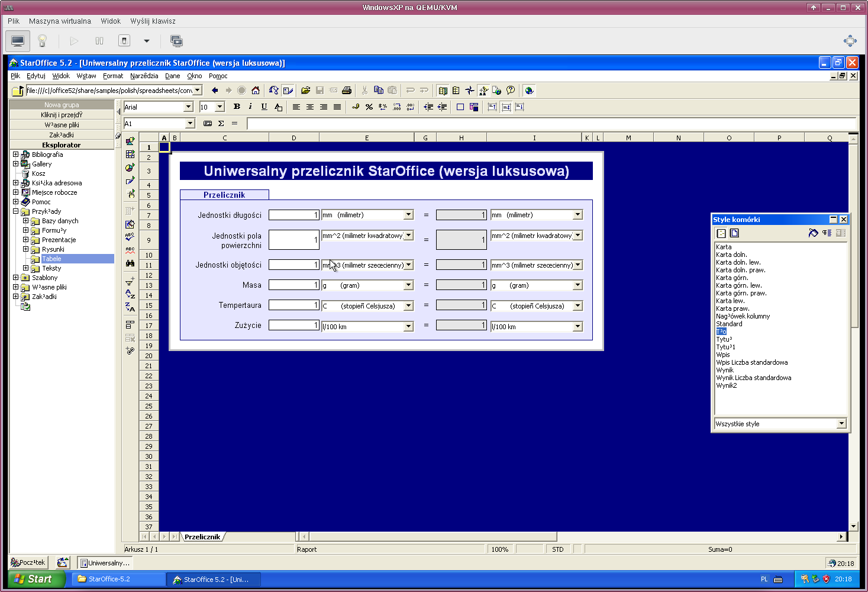
Task: Switch to Page styles in Stylist
Action: coord(734,233)
